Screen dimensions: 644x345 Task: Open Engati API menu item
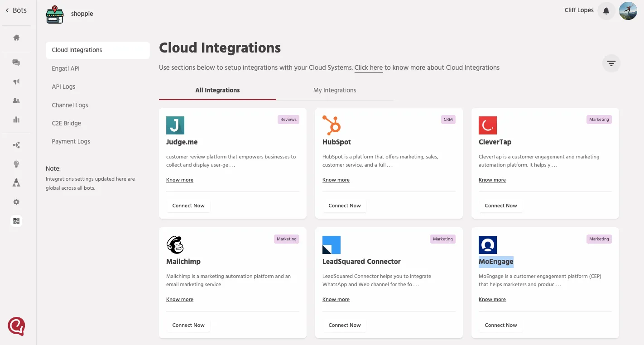pyautogui.click(x=66, y=68)
